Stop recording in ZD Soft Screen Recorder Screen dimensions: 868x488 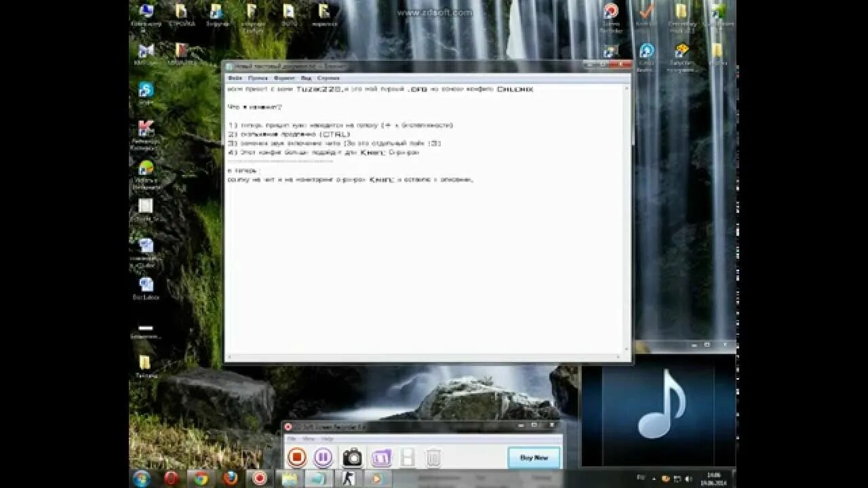point(297,457)
